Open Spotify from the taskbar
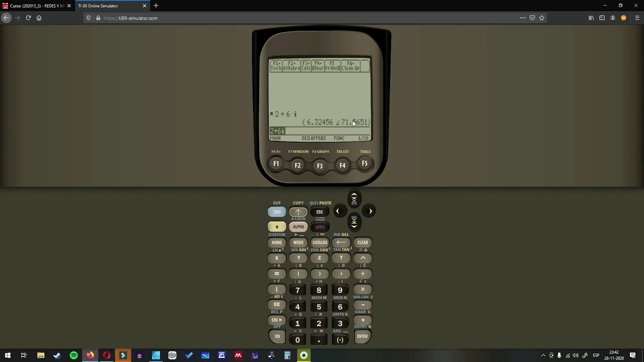 74,355
